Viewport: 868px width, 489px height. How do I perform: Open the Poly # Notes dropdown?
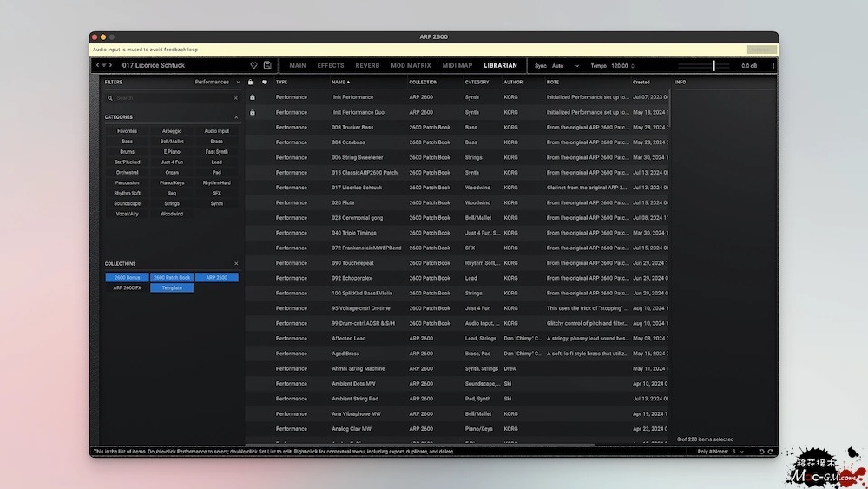coord(737,452)
